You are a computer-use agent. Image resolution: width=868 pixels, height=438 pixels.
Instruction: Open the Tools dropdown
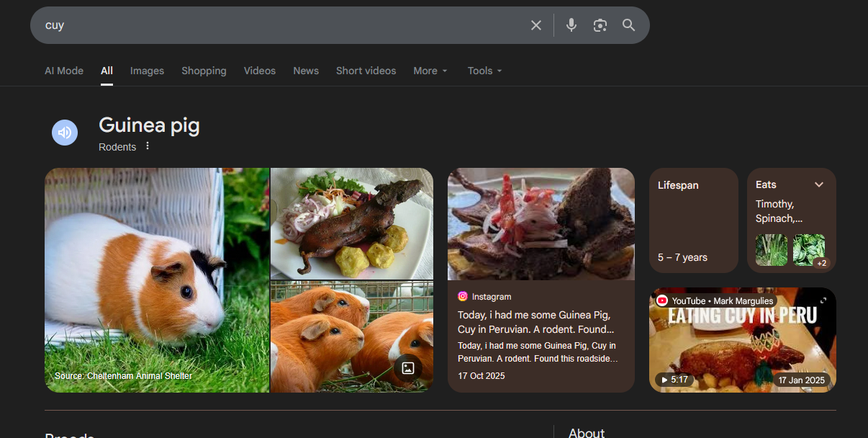tap(485, 71)
